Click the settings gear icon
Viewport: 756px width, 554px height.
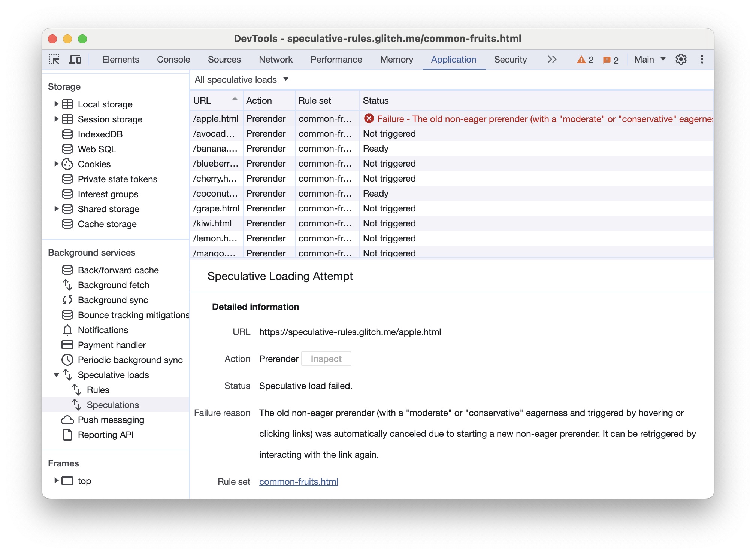680,59
